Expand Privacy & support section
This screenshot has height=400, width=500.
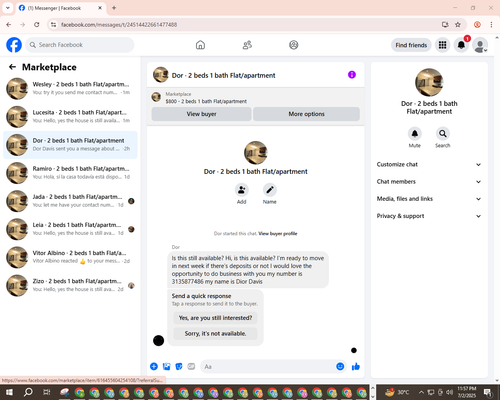tap(429, 216)
